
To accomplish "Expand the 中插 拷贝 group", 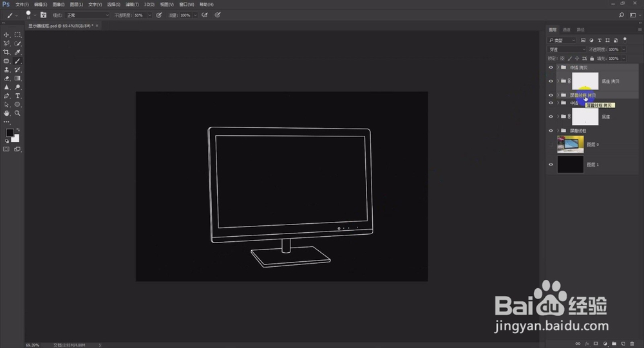I will pos(558,68).
